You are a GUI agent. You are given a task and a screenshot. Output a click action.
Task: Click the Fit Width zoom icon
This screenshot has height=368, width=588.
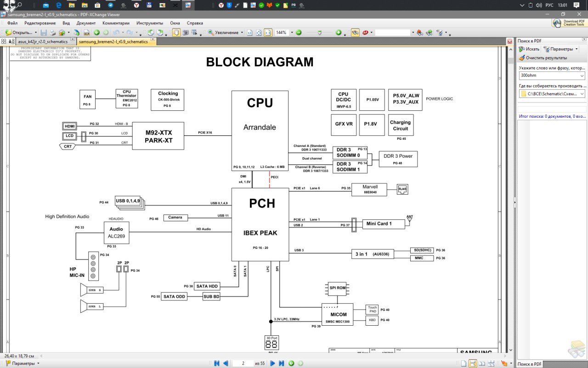click(267, 33)
